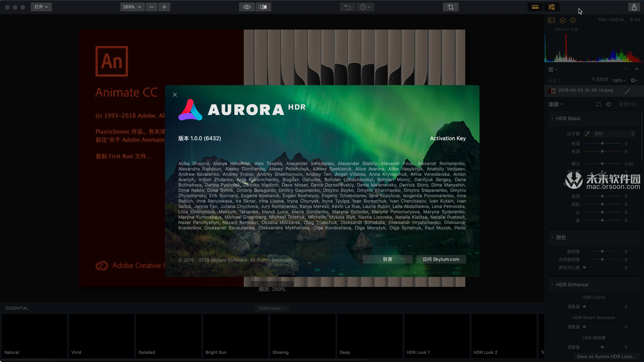Toggle the before/after compare icon

[263, 7]
